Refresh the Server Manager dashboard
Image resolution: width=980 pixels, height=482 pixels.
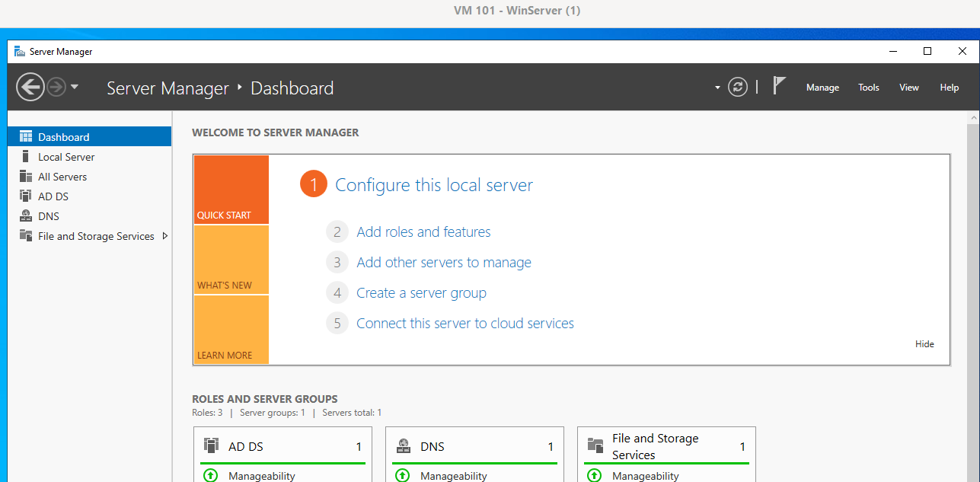click(737, 87)
